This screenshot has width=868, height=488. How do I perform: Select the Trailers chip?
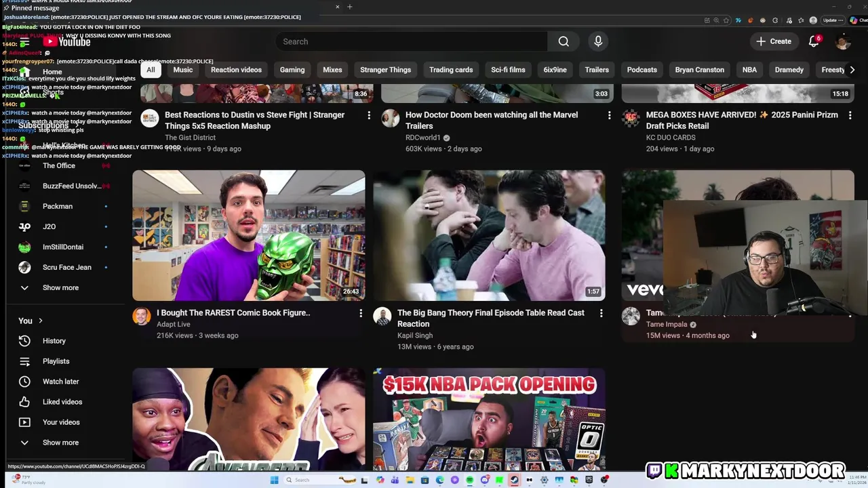coord(597,70)
